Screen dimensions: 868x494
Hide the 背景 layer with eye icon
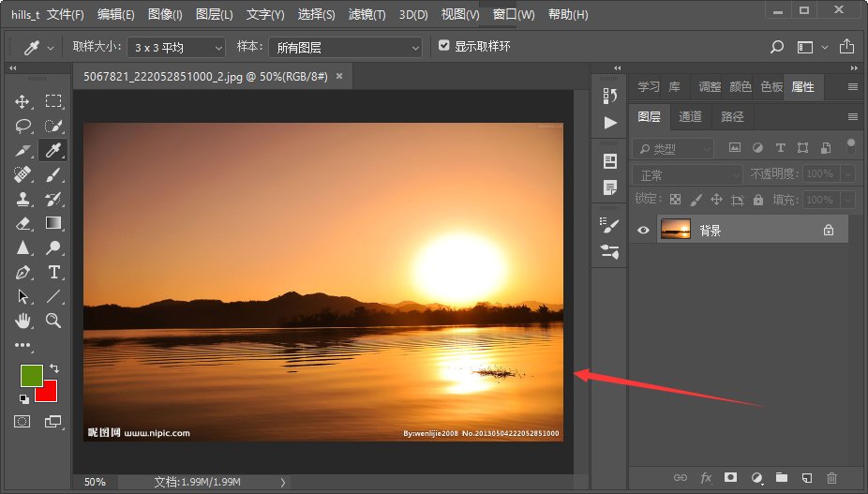coord(643,230)
